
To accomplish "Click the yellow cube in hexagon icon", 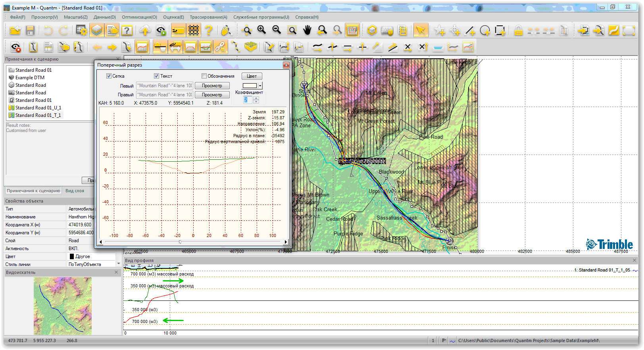I will tap(372, 31).
